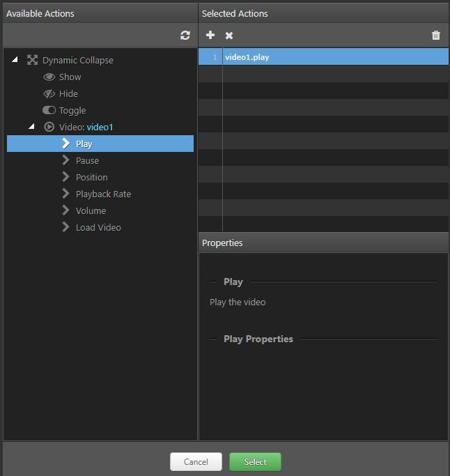Click the switch icon beside Toggle
Image resolution: width=450 pixels, height=476 pixels.
[x=49, y=110]
